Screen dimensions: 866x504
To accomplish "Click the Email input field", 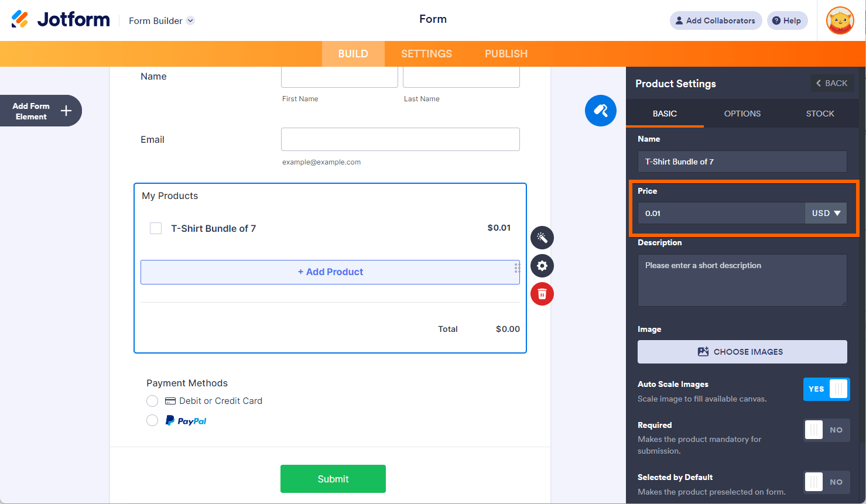I will [401, 139].
